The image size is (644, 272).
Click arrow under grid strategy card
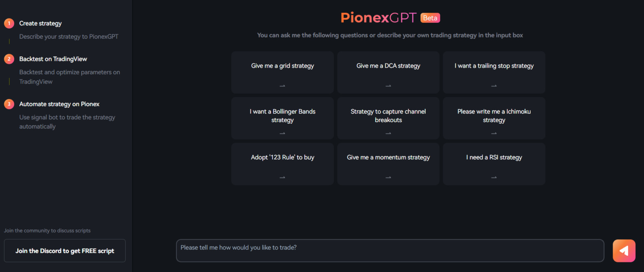point(282,86)
